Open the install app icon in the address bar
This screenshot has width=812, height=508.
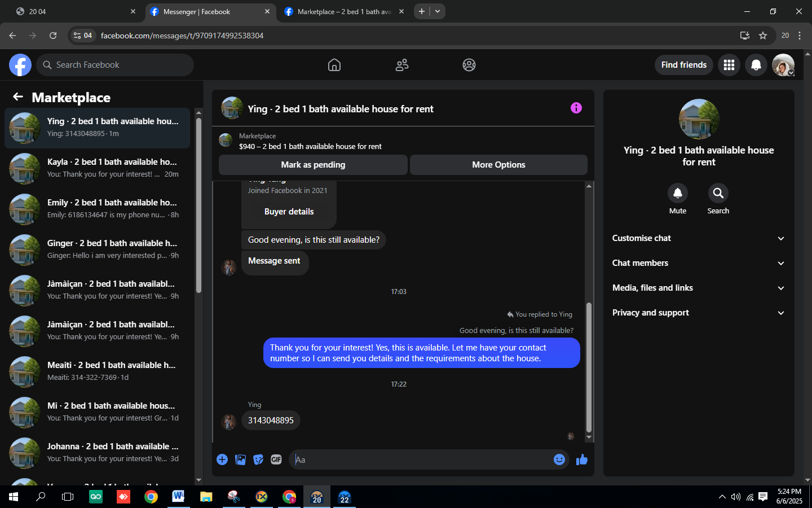[745, 36]
